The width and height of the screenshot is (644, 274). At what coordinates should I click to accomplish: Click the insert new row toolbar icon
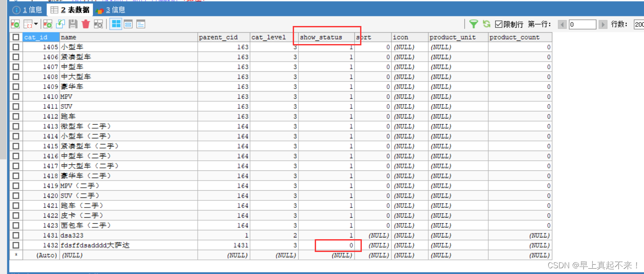[48, 24]
